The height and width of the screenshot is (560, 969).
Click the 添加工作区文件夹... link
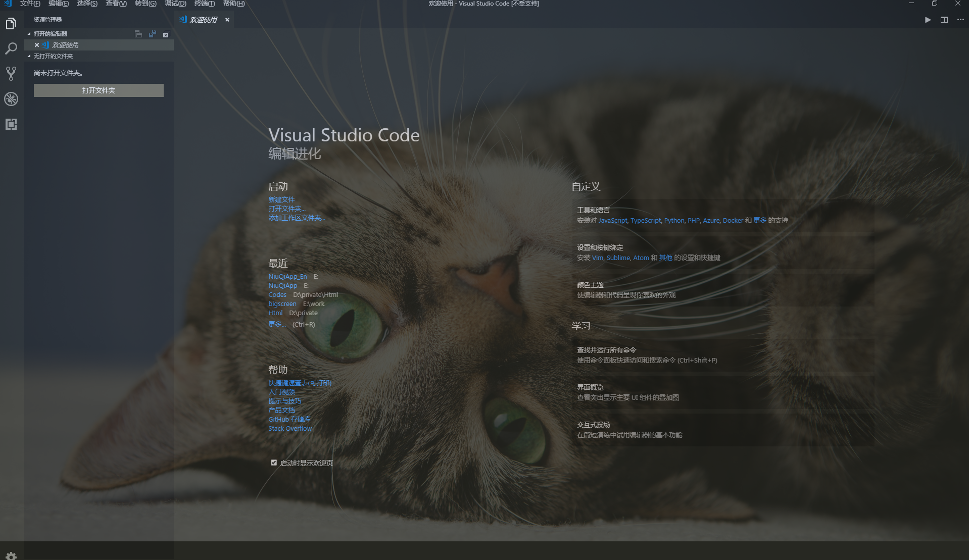click(x=297, y=218)
